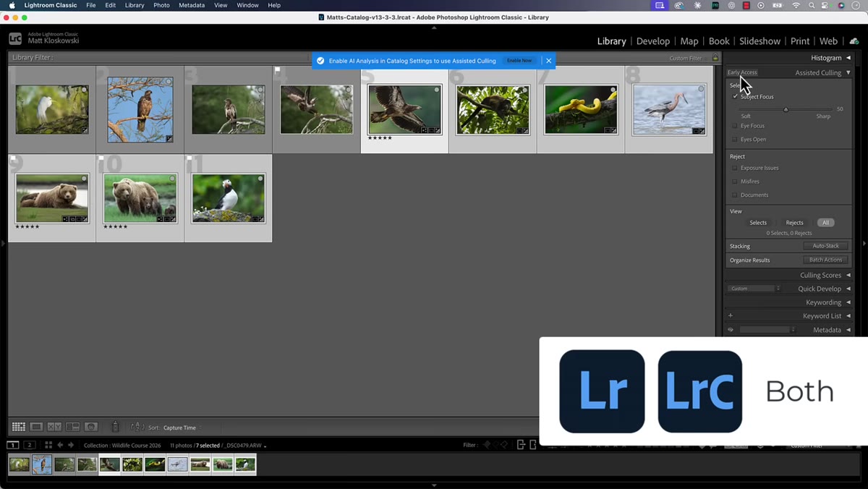
Task: Switch to the Book module
Action: pos(719,41)
